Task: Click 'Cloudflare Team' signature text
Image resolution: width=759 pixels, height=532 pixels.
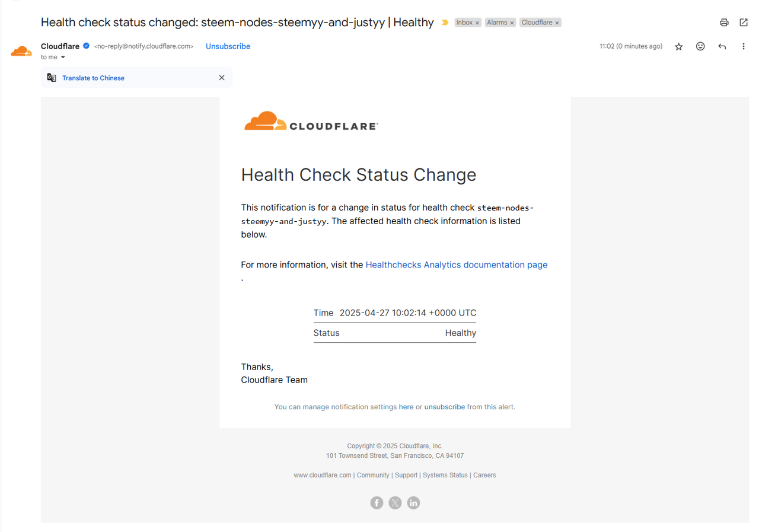Action: 275,380
